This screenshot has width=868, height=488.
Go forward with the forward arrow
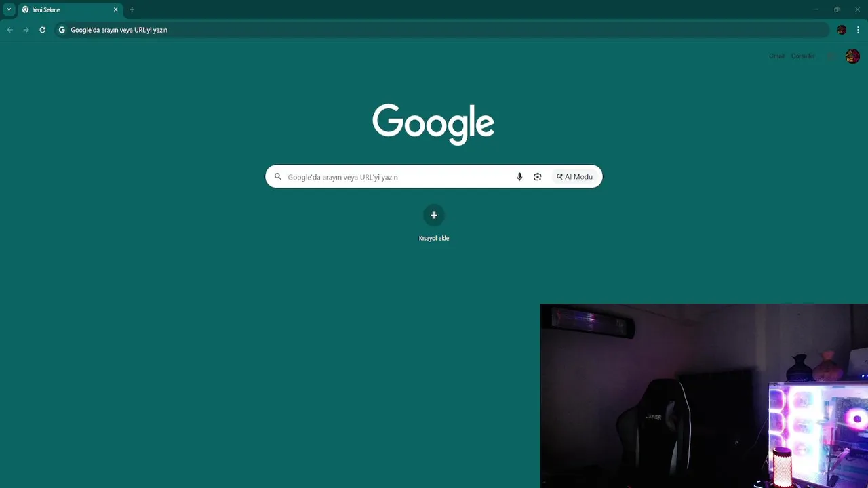[x=26, y=30]
